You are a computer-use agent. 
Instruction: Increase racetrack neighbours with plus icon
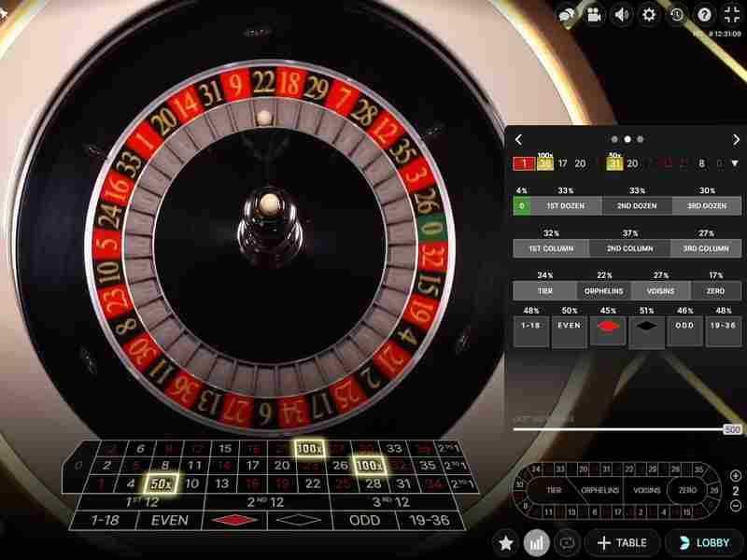[736, 475]
